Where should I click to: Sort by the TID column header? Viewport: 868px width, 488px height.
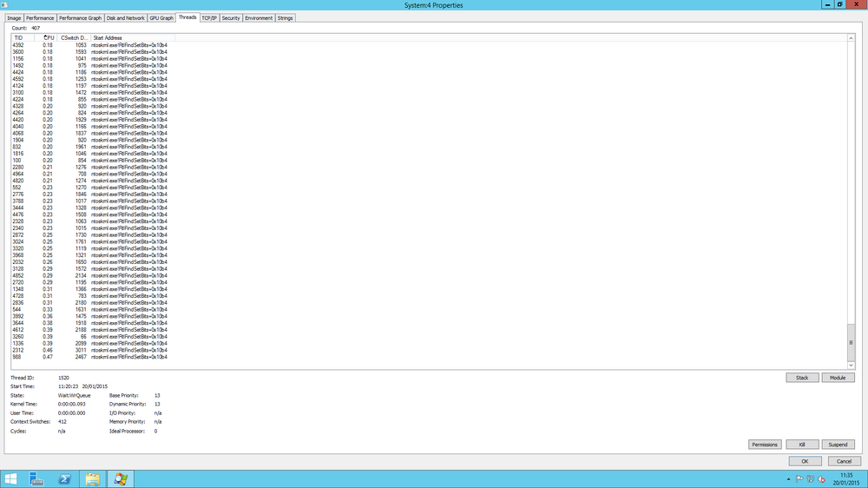coord(23,37)
